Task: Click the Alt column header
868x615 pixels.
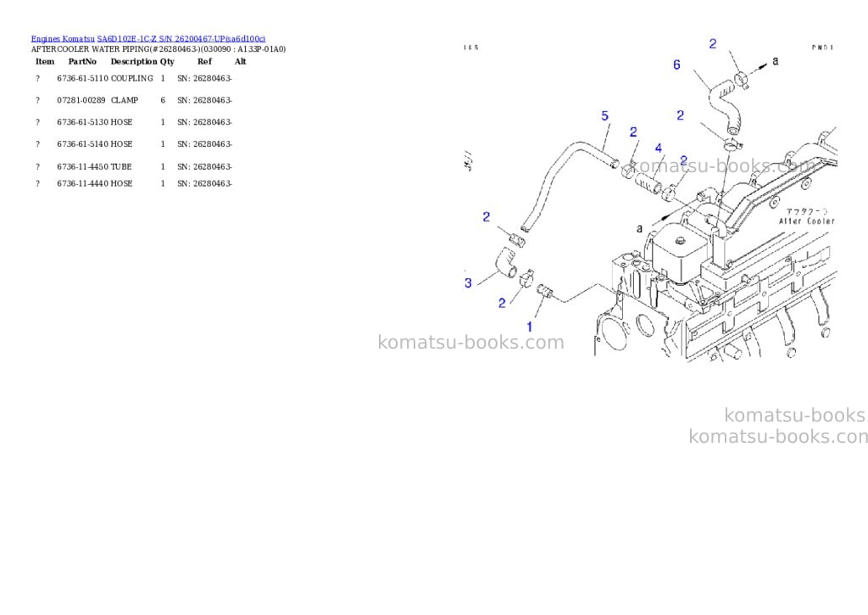Action: pos(240,61)
